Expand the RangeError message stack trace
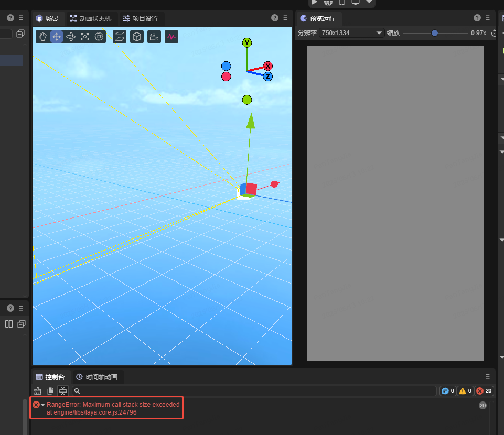504x435 pixels. point(43,405)
